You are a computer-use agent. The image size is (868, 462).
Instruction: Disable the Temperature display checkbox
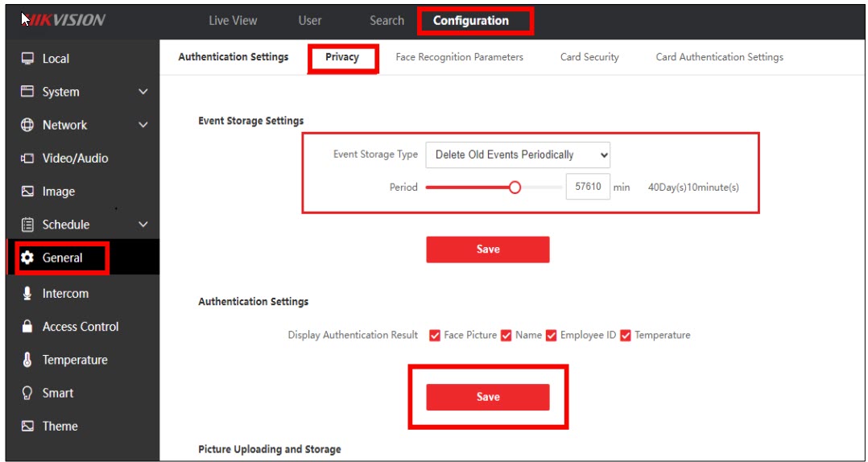point(626,336)
